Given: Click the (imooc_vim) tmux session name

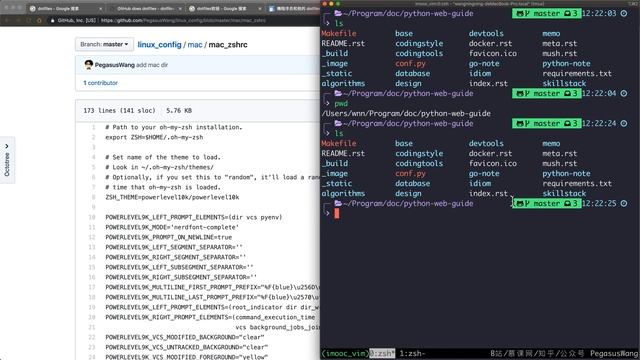Looking at the screenshot, I should 345,353.
